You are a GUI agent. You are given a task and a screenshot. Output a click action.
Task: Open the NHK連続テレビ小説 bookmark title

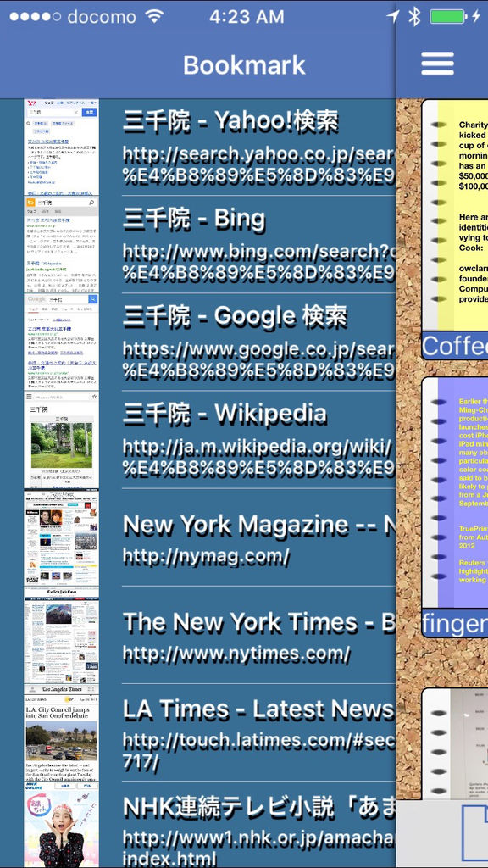(x=259, y=807)
